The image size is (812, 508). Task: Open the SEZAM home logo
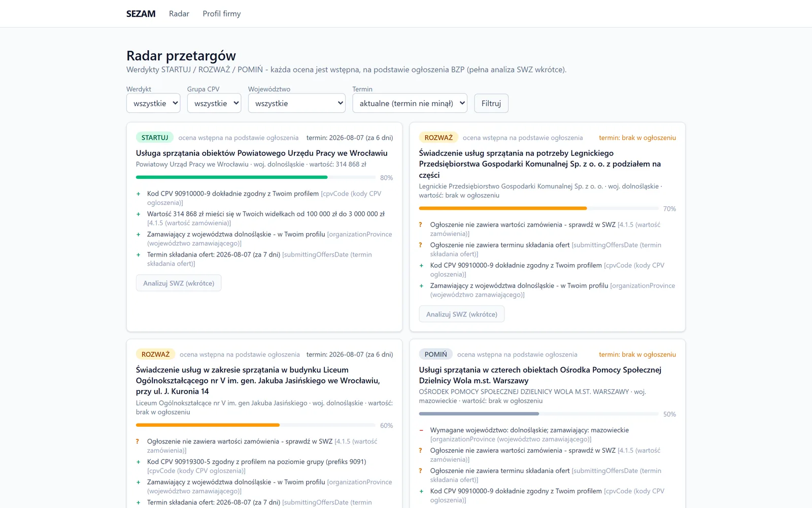pos(141,14)
